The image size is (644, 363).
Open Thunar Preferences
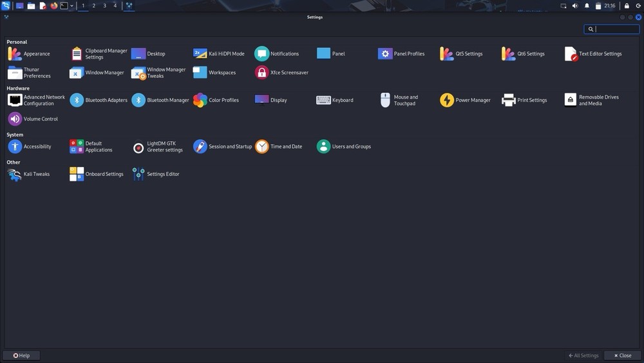point(29,73)
